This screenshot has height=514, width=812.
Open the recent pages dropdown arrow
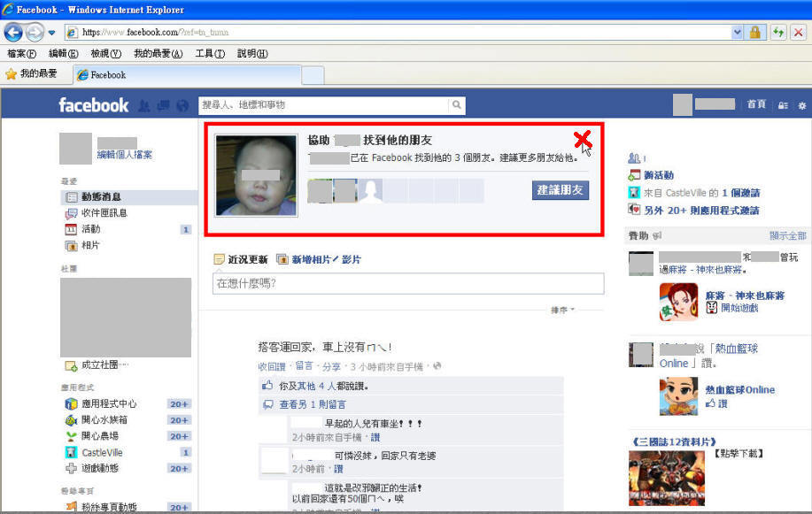(x=51, y=33)
